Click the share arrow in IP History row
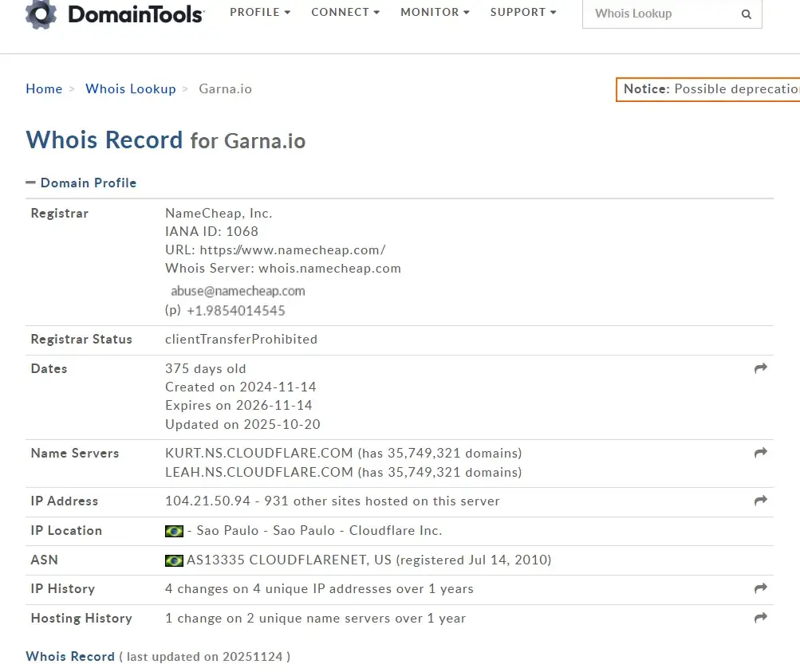The image size is (800, 672). 761,588
